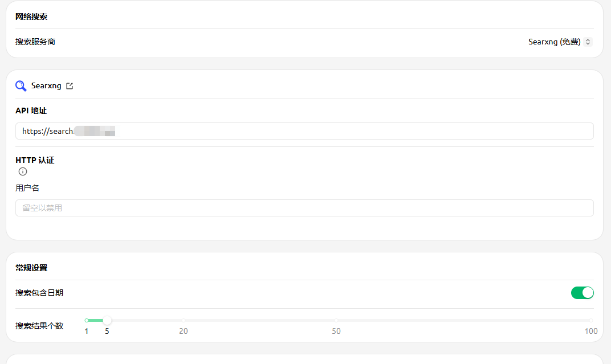
Task: Click the 搜索结果个数 slider handle
Action: coord(107,320)
